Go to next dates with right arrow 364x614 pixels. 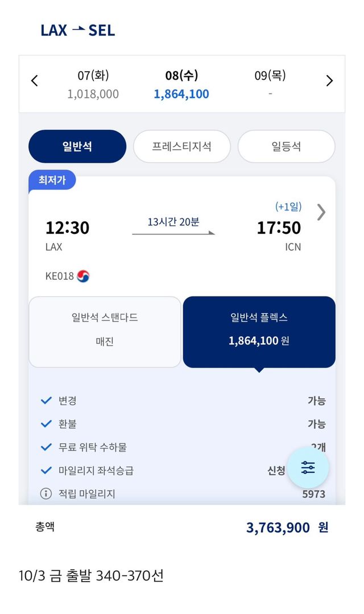(x=329, y=81)
